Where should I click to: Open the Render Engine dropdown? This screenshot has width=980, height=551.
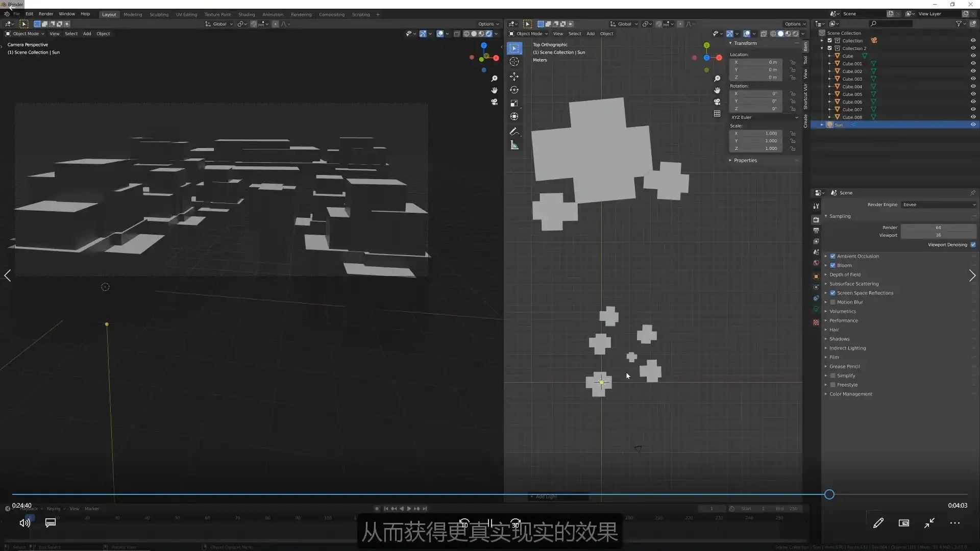939,204
